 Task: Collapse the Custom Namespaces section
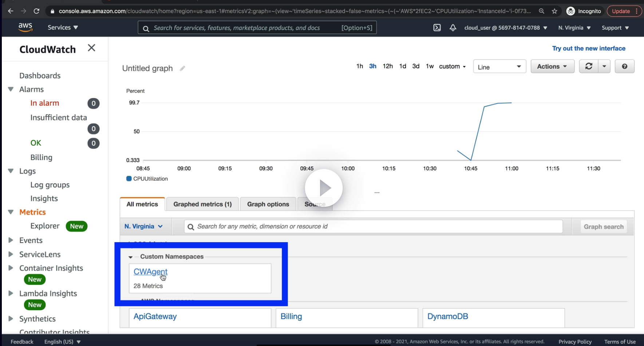click(x=130, y=257)
